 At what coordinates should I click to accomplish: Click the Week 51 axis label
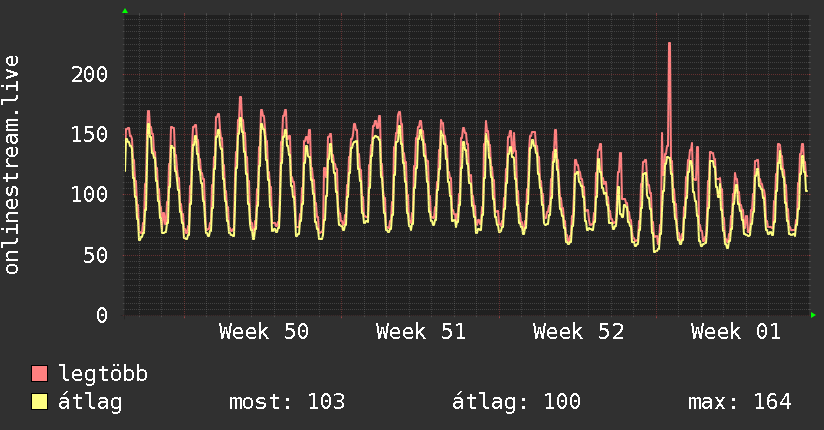[421, 332]
